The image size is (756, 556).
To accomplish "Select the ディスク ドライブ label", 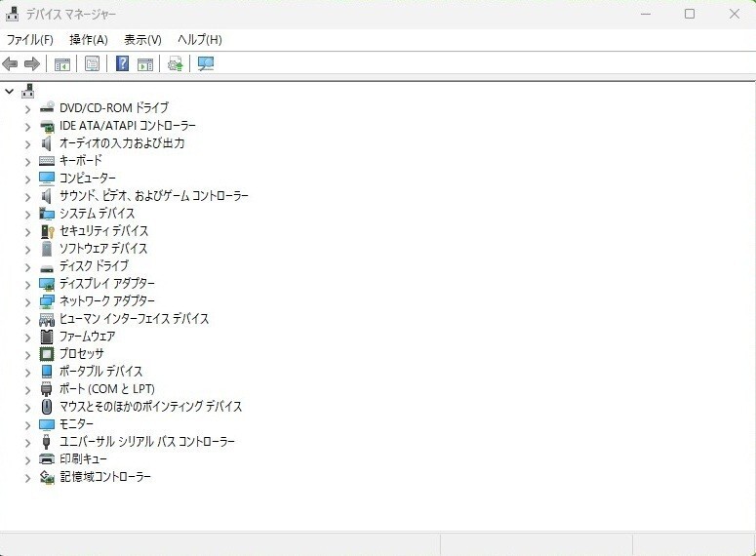I will 94,265.
